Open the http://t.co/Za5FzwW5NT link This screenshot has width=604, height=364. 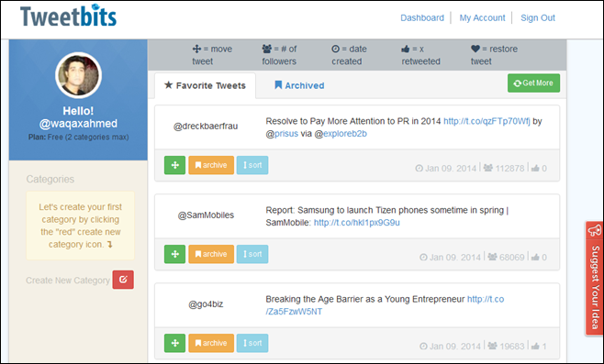pos(385,305)
